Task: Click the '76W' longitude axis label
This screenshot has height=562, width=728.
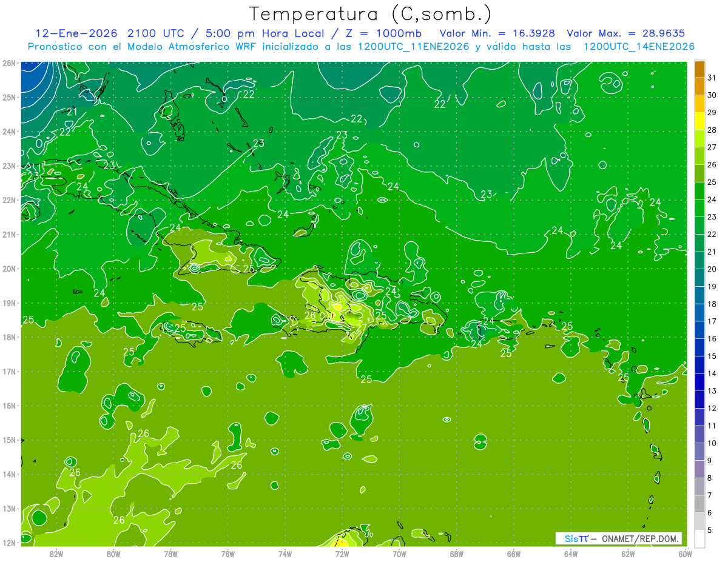Action: coord(227,554)
